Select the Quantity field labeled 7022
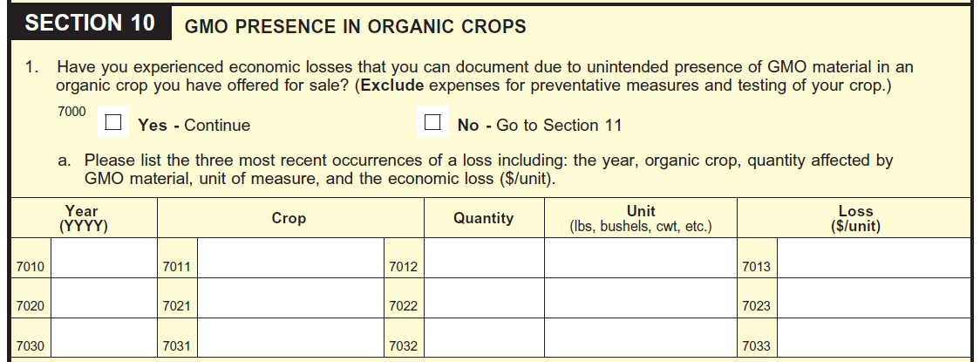This screenshot has width=980, height=362. click(x=484, y=297)
